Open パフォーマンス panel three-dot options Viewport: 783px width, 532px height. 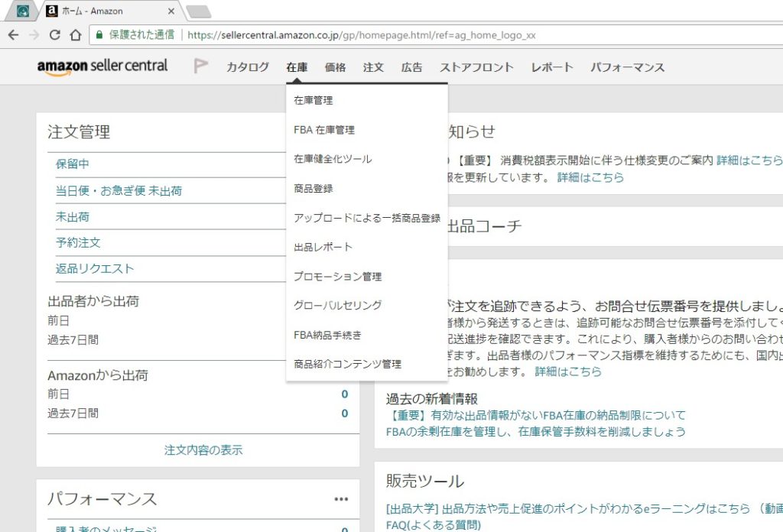341,499
